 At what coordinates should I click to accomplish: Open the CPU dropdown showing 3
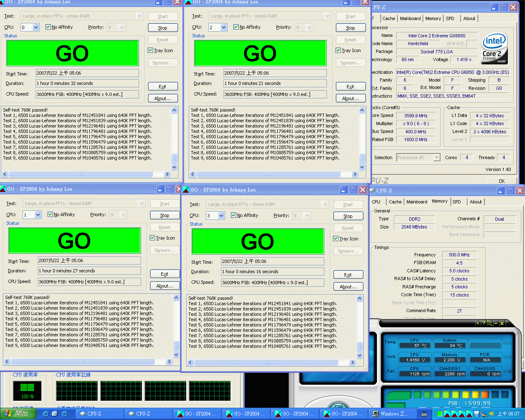221,216
